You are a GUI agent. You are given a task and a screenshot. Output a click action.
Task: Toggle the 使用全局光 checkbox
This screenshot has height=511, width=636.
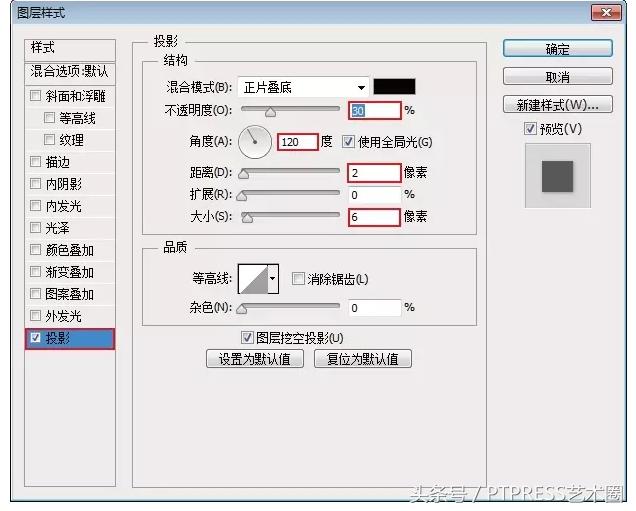pyautogui.click(x=348, y=142)
